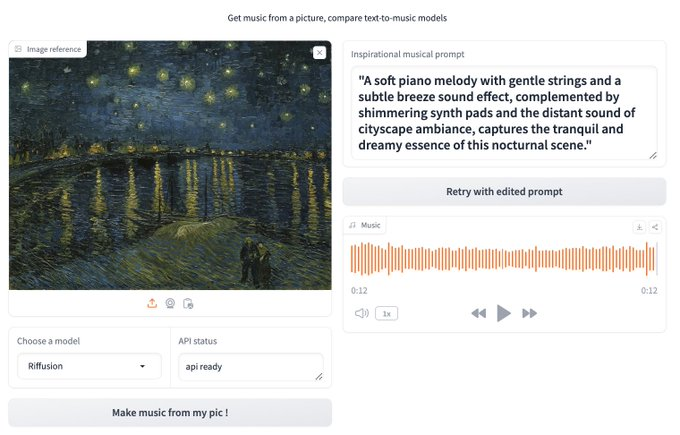The image size is (680, 435).
Task: Click the audio volume speaker icon
Action: 361,313
